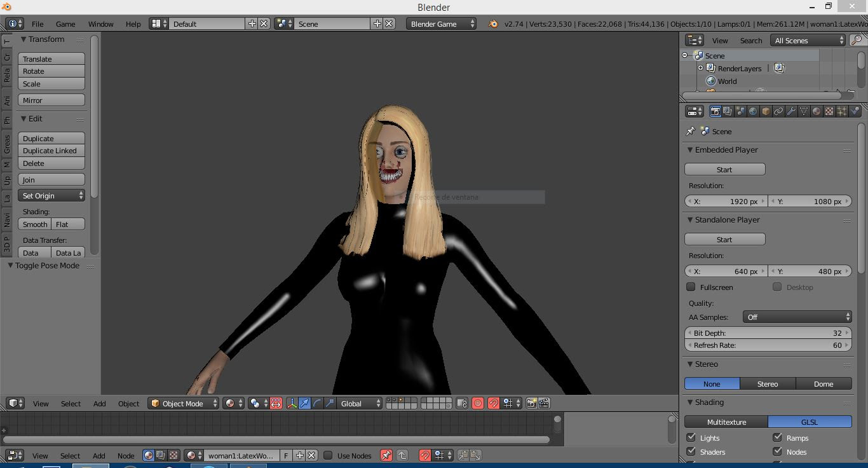Open the Blender Game engine dropdown
The height and width of the screenshot is (468, 868).
pyautogui.click(x=441, y=24)
